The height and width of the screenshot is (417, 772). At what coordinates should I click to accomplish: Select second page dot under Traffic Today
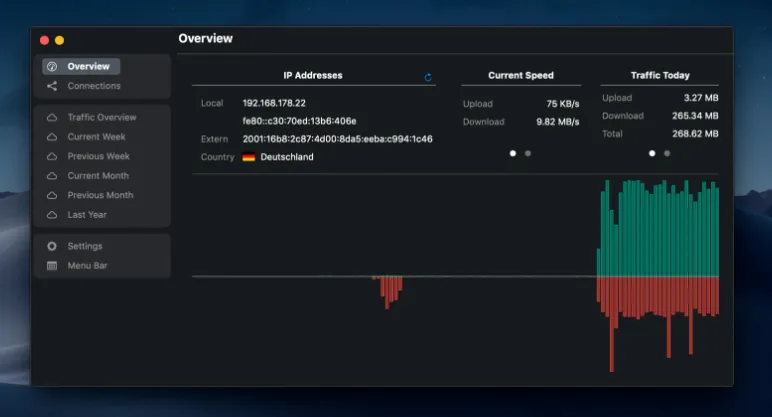click(x=667, y=154)
